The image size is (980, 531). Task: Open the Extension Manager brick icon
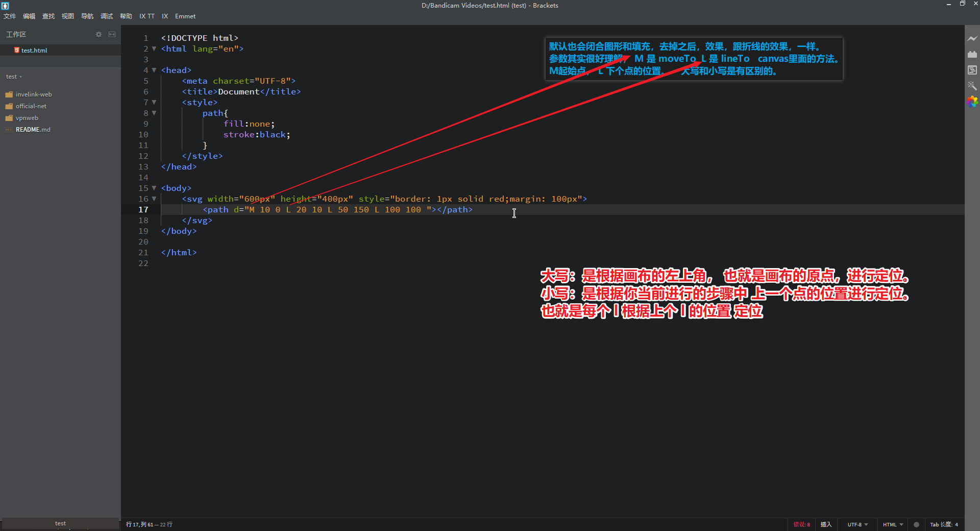973,54
